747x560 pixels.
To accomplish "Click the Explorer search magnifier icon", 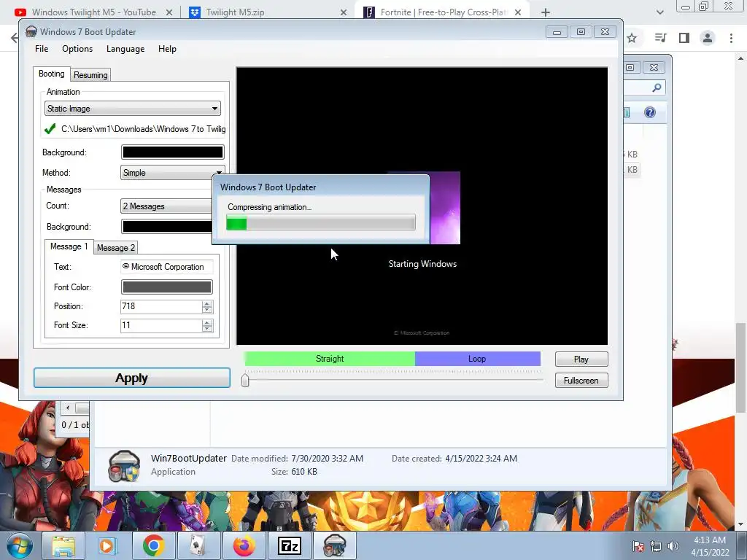I will pyautogui.click(x=657, y=87).
